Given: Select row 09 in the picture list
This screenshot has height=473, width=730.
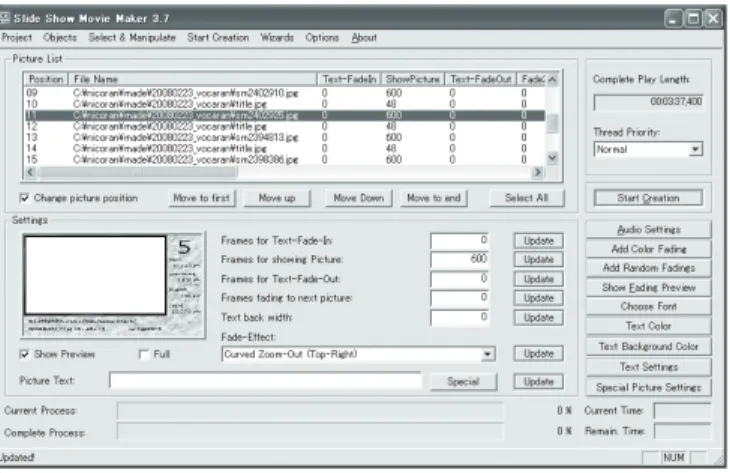Looking at the screenshot, I should 284,93.
